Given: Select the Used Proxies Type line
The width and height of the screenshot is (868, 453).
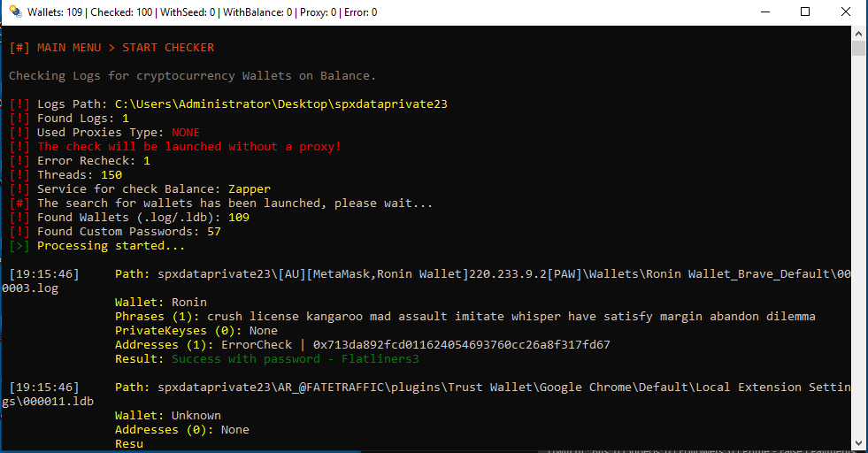Looking at the screenshot, I should [x=104, y=133].
